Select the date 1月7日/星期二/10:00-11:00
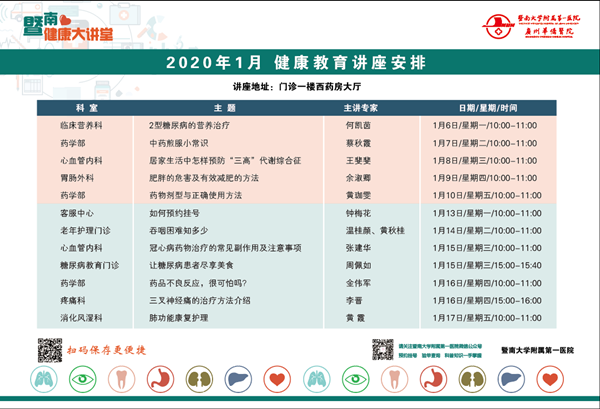The width and height of the screenshot is (600, 409). click(x=485, y=143)
